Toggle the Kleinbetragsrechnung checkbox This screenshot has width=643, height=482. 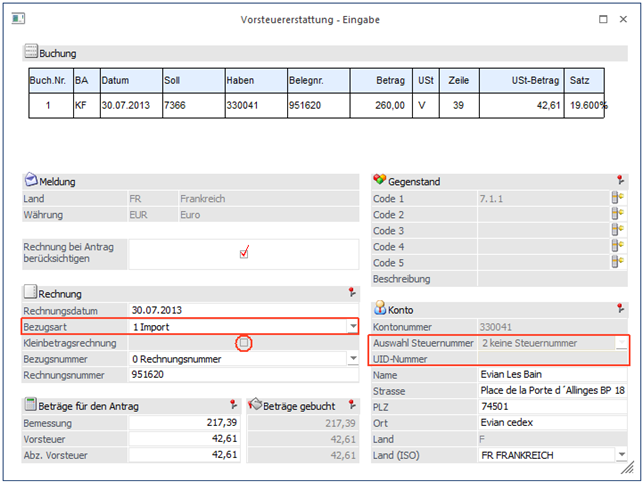pyautogui.click(x=244, y=343)
